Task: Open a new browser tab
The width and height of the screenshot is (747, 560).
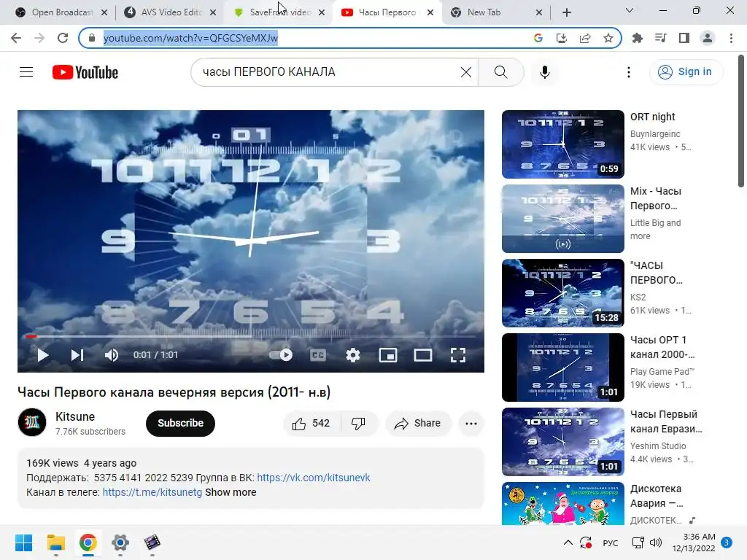Action: [x=566, y=12]
